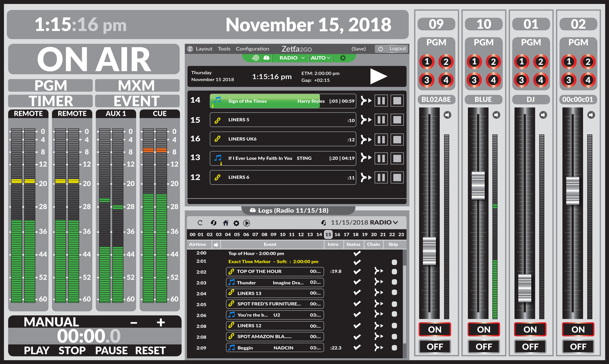Click the Zetta Z logo icon
This screenshot has width=609, height=364.
point(190,49)
